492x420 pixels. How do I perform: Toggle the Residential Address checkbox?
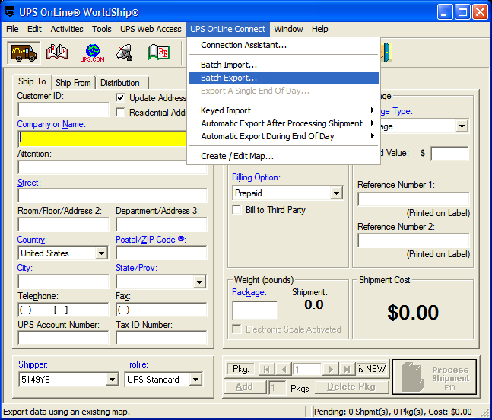pyautogui.click(x=120, y=112)
